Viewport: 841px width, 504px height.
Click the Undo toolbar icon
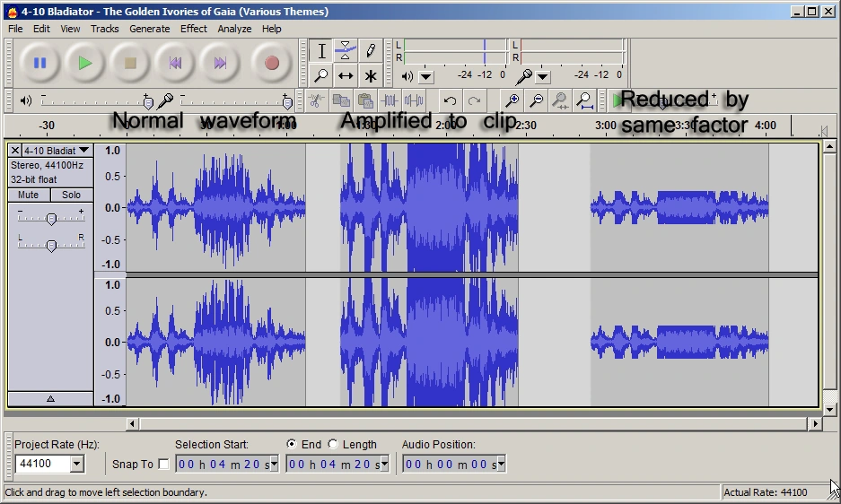451,101
